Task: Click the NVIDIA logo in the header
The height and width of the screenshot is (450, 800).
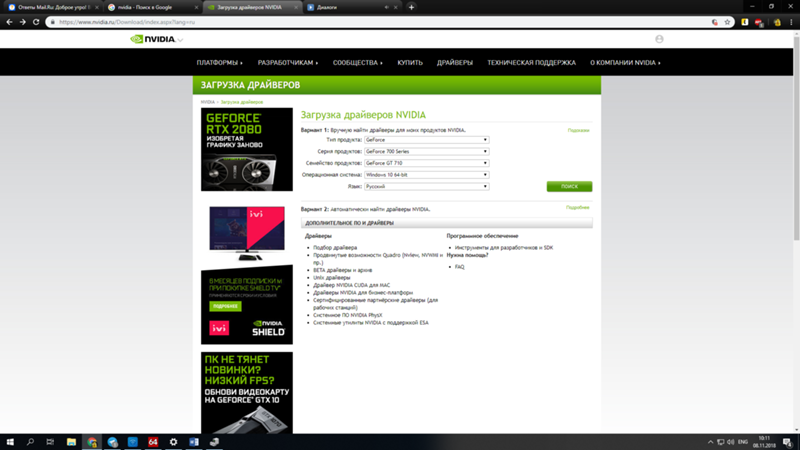Action: 153,39
